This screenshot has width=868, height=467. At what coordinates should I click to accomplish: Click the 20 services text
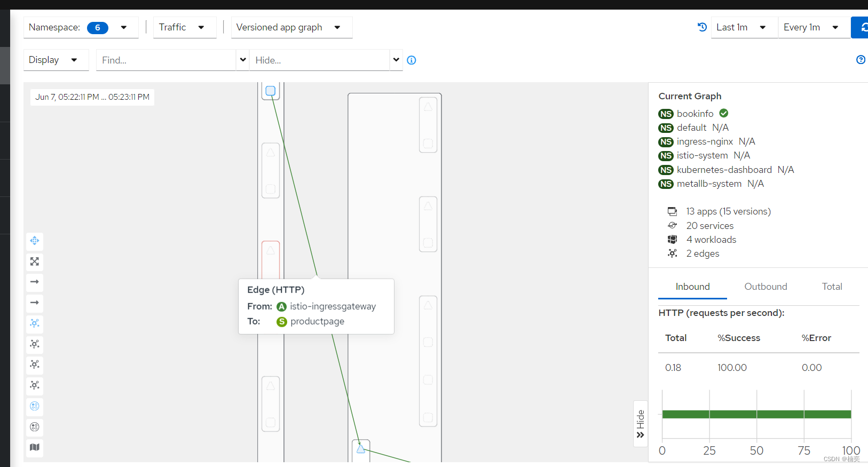[x=709, y=226]
